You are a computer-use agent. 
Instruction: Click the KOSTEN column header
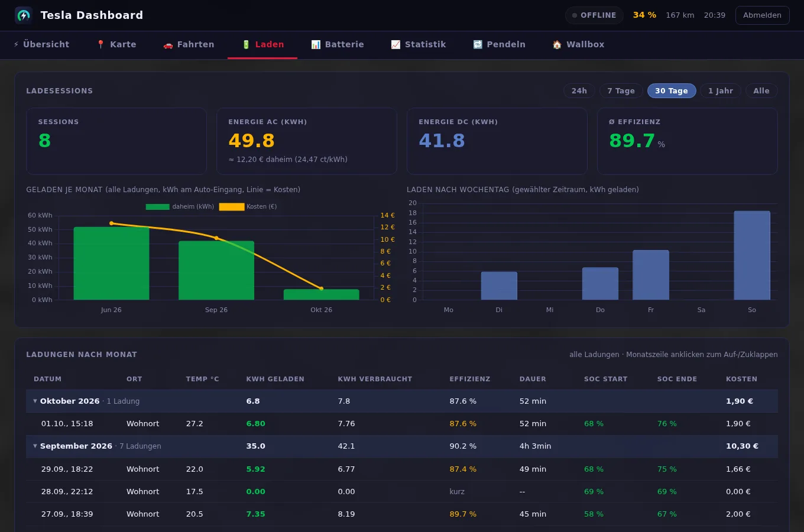[741, 379]
